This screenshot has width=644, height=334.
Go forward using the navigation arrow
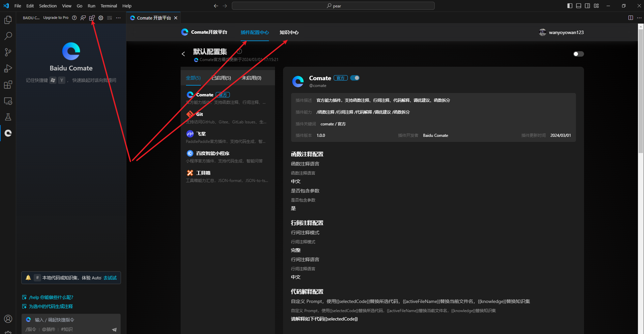pos(225,6)
